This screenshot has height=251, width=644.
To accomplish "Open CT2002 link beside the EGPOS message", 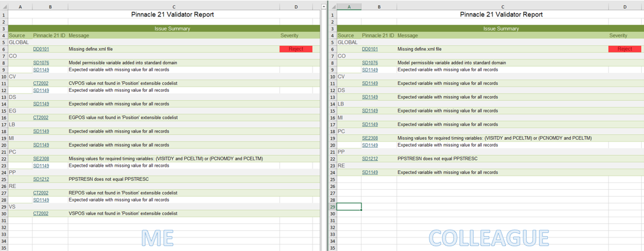I will 41,118.
